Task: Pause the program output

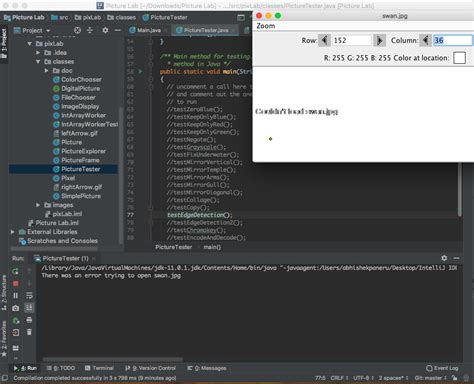Action: (x=15, y=295)
